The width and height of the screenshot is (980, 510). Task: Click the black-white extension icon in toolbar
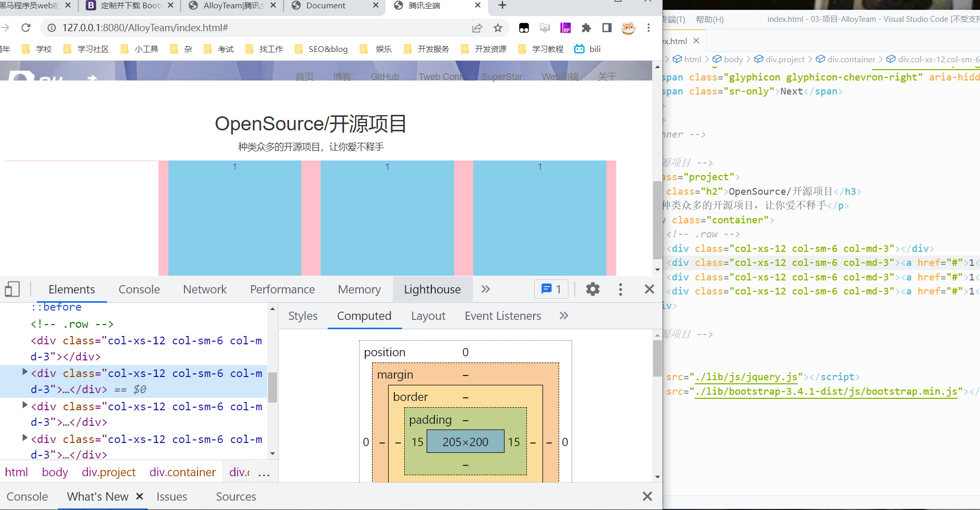(524, 28)
